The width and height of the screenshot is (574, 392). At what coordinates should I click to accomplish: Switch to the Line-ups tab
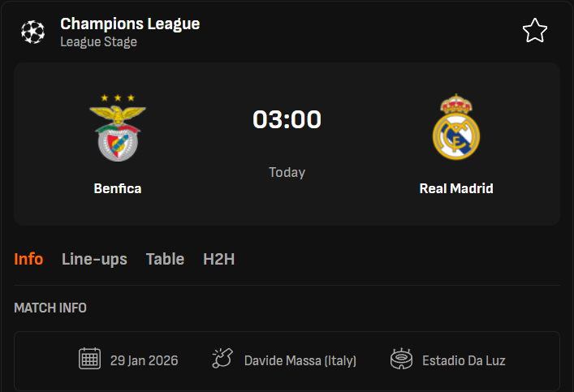94,260
